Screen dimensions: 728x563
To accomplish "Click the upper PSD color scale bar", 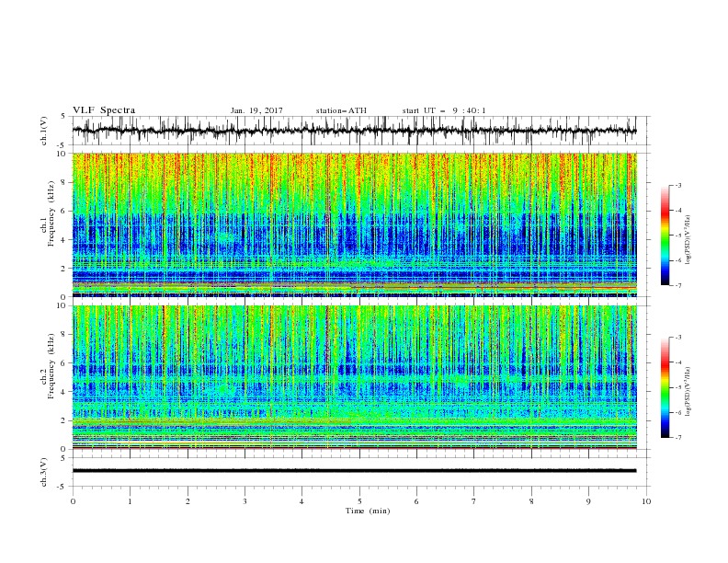I will [x=665, y=236].
